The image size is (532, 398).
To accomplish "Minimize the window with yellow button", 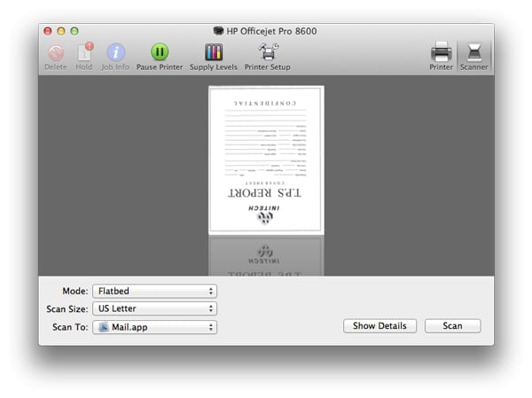I will click(x=62, y=31).
